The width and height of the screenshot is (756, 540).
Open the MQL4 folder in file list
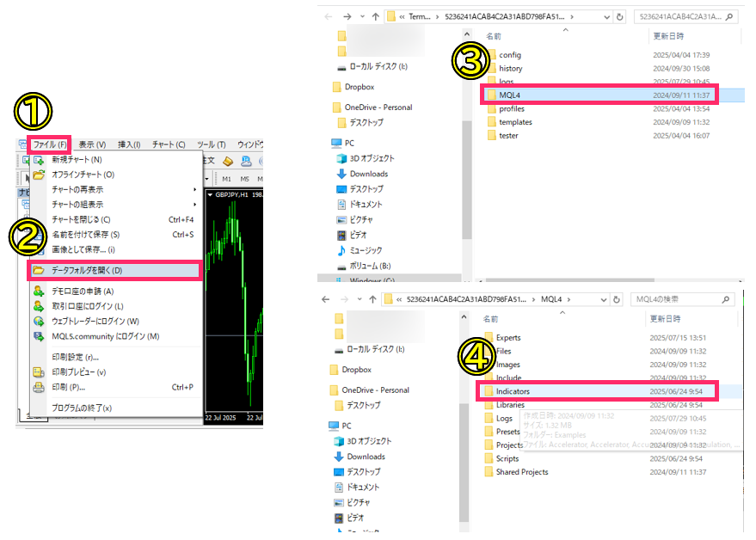510,95
